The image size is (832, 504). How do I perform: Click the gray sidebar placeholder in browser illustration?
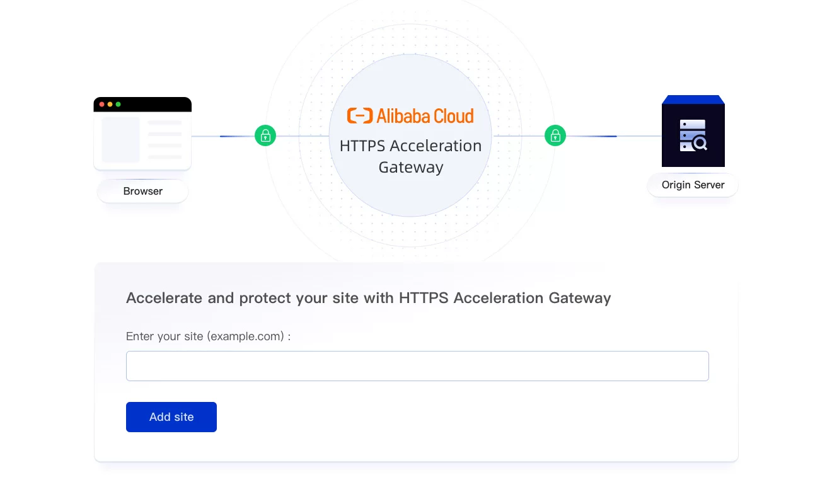point(120,139)
